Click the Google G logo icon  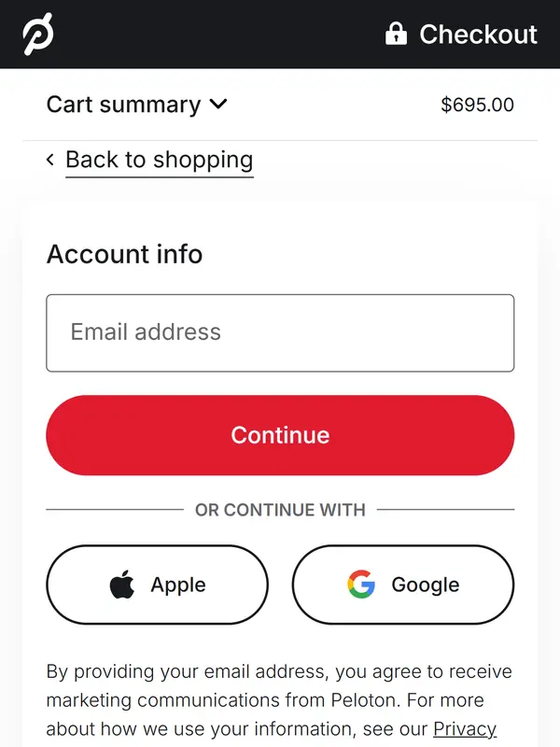click(x=360, y=585)
